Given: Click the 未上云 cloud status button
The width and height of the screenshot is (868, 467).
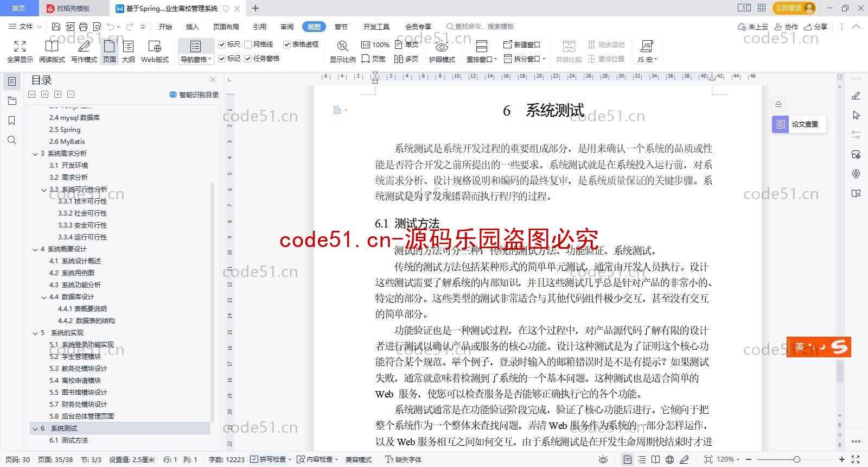Looking at the screenshot, I should click(x=753, y=27).
